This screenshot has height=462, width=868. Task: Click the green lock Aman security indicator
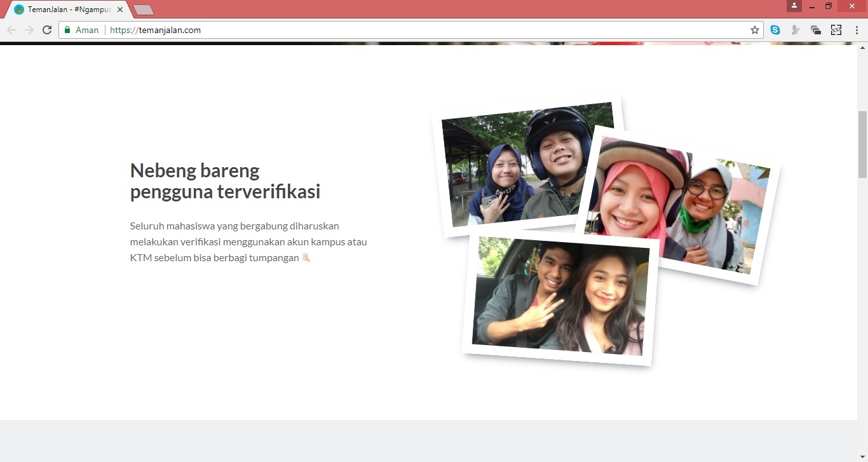coord(82,30)
